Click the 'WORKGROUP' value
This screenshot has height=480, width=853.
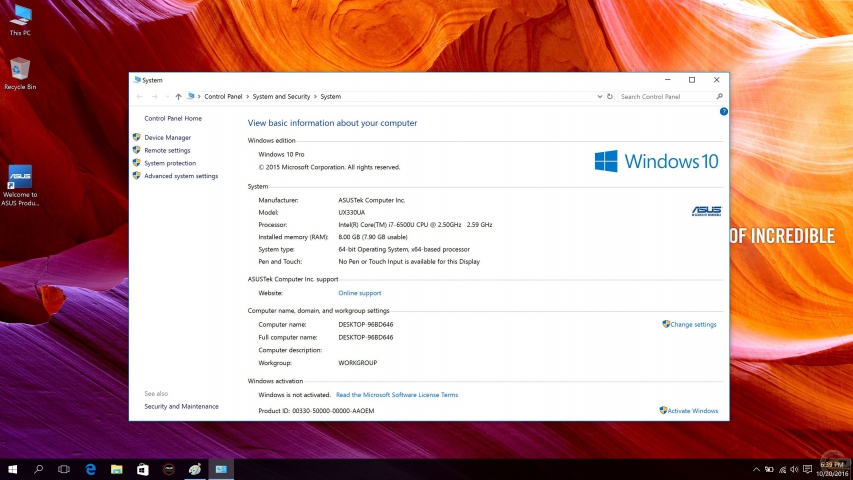pyautogui.click(x=357, y=363)
